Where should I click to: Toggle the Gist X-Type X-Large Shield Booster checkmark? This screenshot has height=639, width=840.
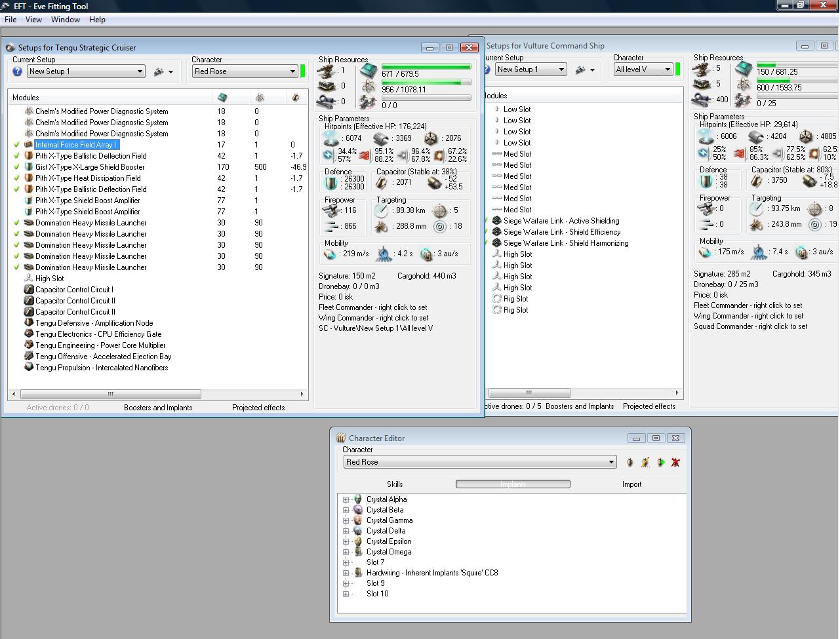point(17,167)
